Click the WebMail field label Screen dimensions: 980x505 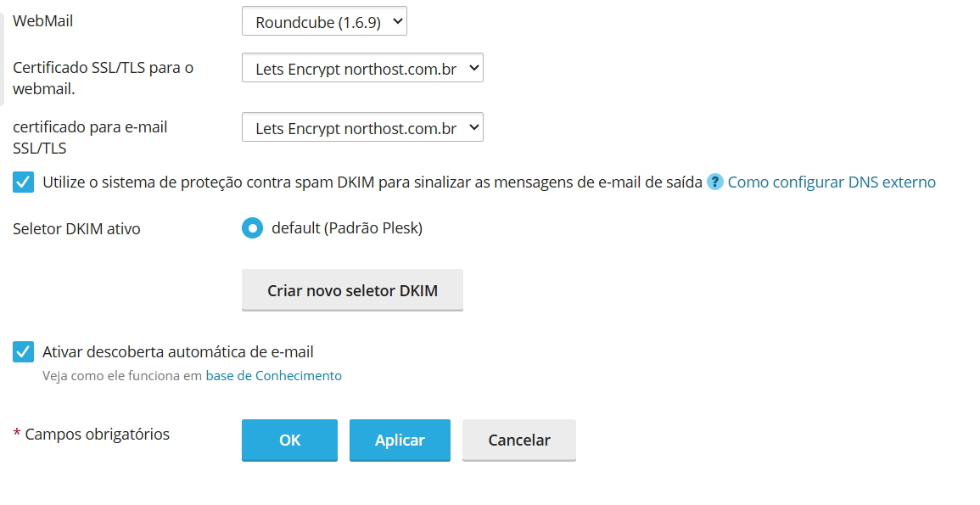43,21
